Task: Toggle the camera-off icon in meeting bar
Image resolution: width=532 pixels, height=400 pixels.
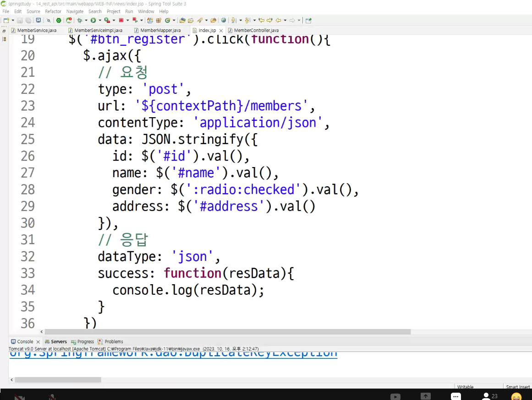Action: point(20,397)
